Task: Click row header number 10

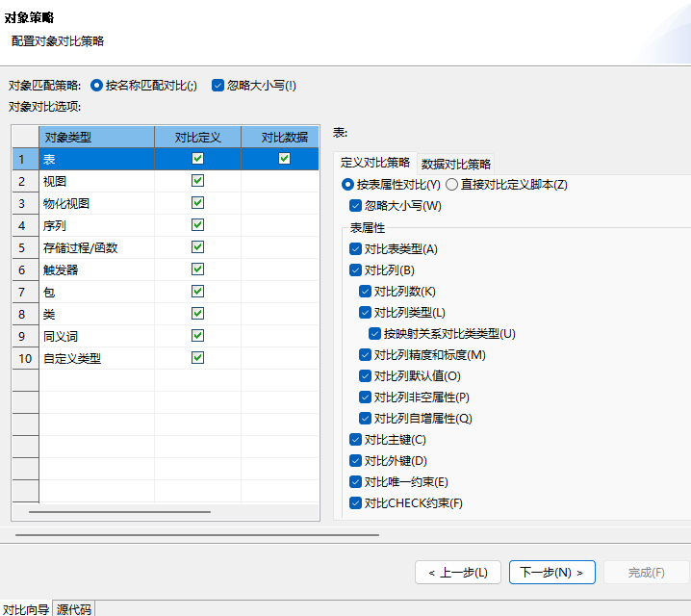Action: pos(26,358)
